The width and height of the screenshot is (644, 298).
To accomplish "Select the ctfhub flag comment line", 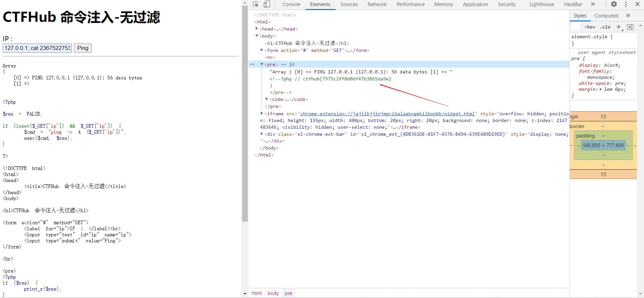I will tap(330, 79).
